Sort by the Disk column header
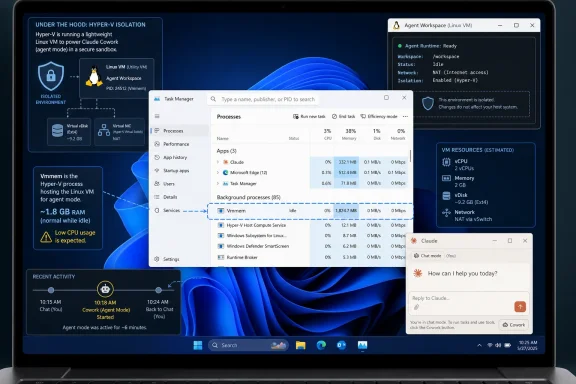The height and width of the screenshot is (384, 576). [377, 134]
